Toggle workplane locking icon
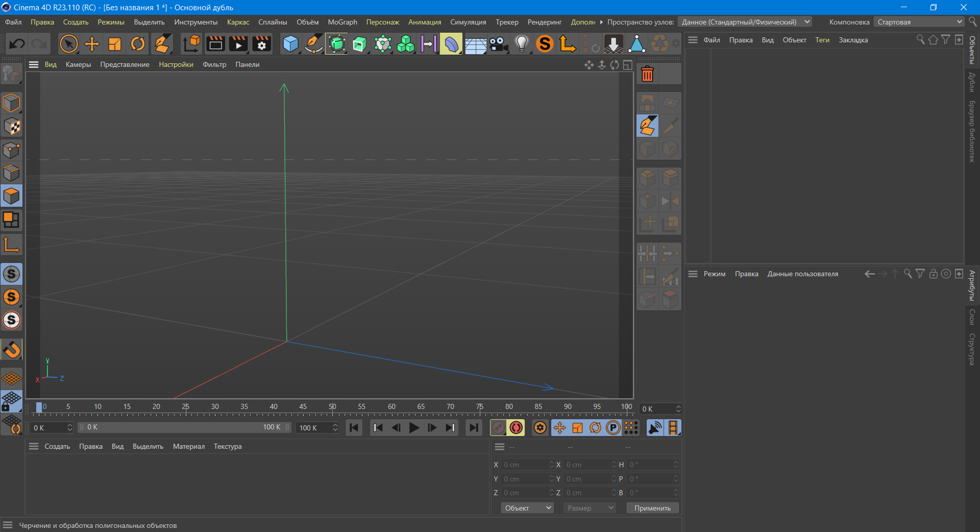The width and height of the screenshot is (980, 532). 11,401
